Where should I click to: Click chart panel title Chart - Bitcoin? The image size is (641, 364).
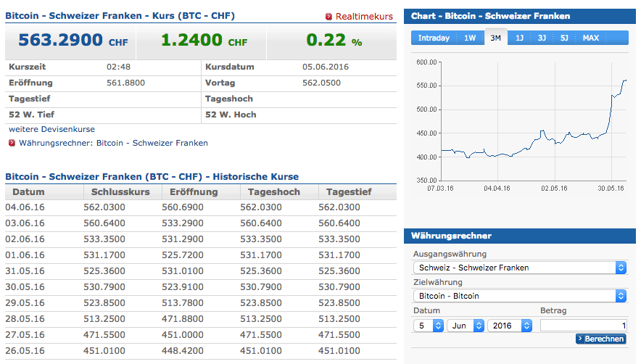coord(490,16)
